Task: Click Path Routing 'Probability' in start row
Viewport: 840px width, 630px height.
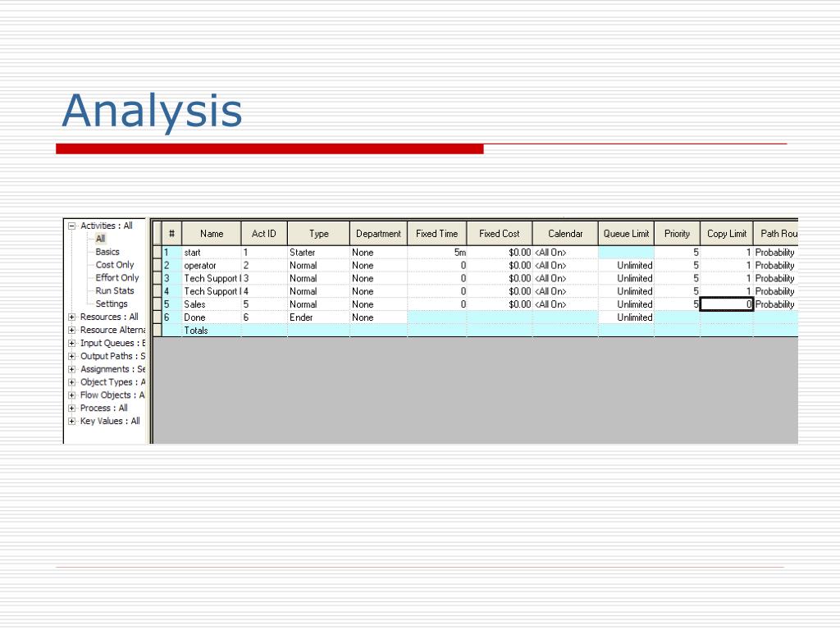Action: click(x=776, y=253)
